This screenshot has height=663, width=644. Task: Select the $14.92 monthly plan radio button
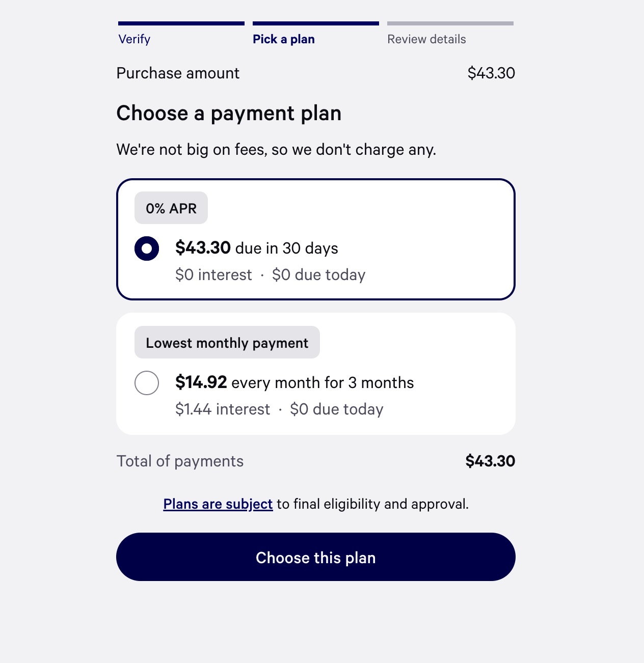pyautogui.click(x=147, y=383)
